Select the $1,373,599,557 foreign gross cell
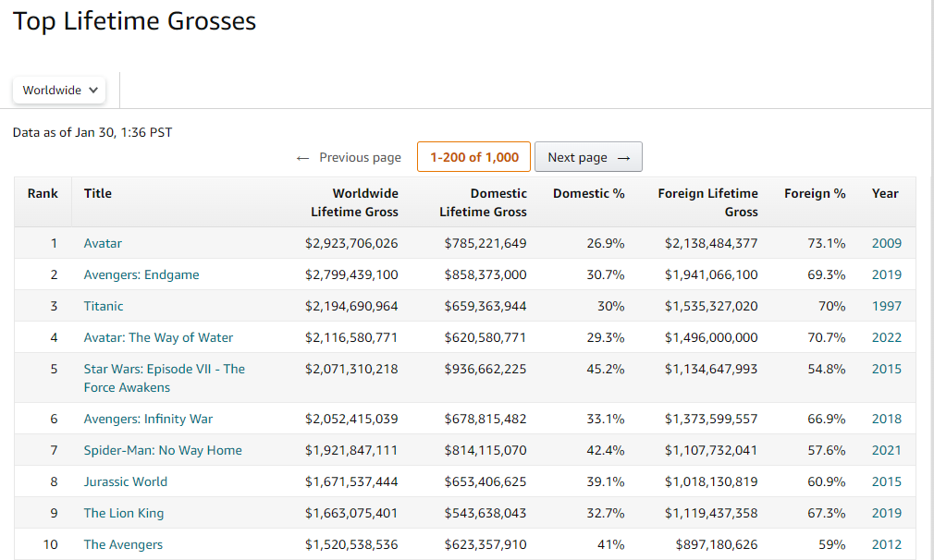934x560 pixels. (x=711, y=419)
